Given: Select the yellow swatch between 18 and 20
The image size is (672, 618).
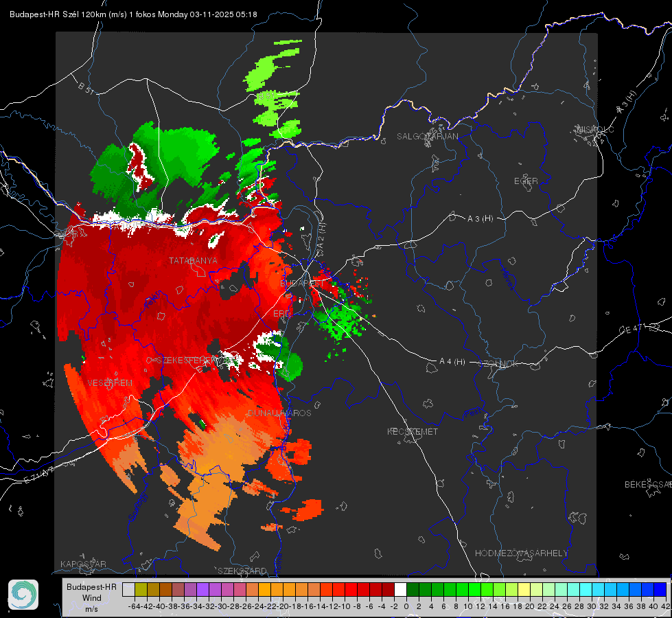Looking at the screenshot, I should pos(524,590).
